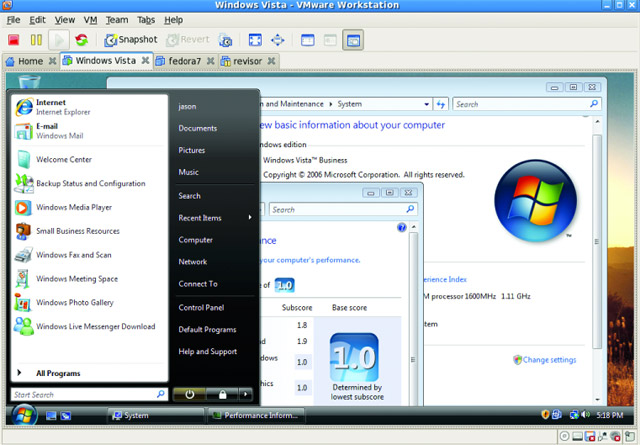
Task: Click the Start menu lock button
Action: click(x=222, y=394)
